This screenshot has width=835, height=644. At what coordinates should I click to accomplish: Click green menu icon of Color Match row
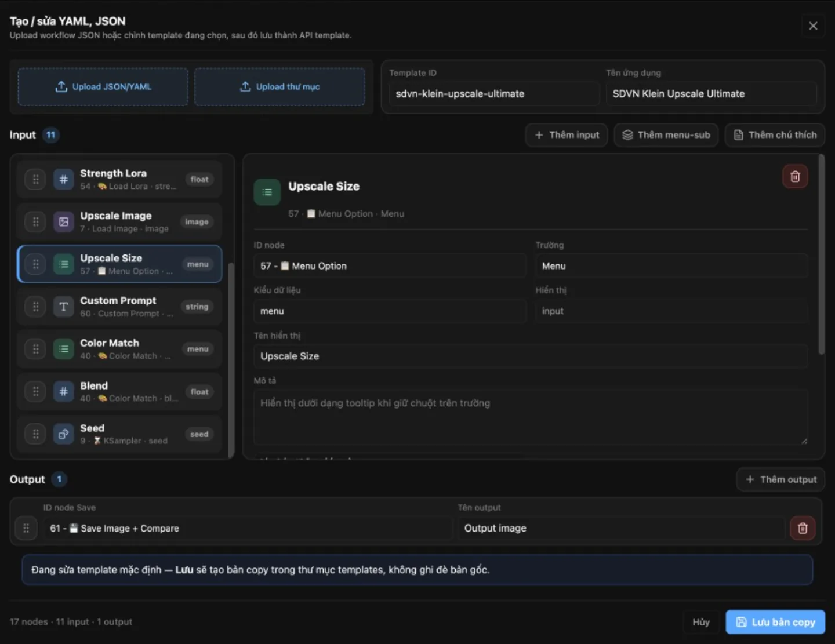(64, 349)
